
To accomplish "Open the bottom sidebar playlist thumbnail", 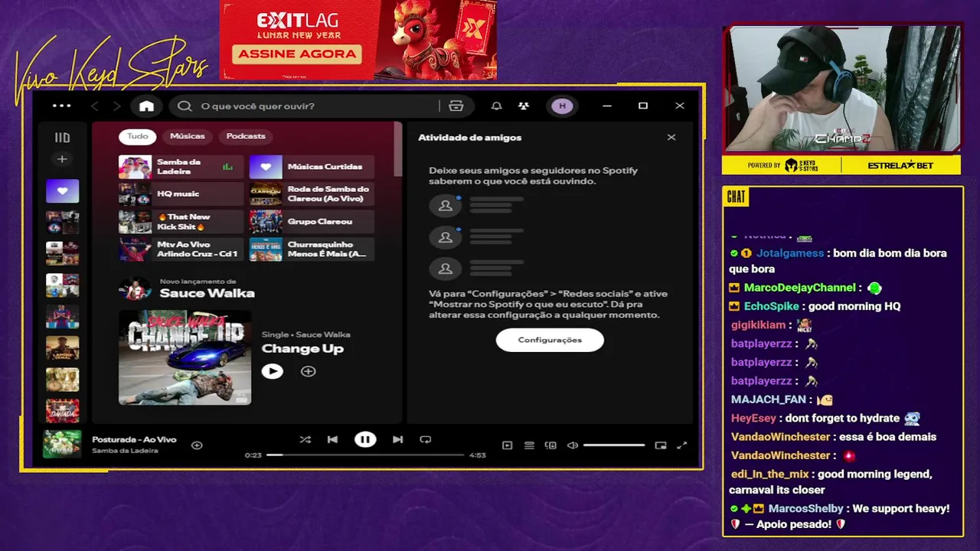I will (62, 411).
